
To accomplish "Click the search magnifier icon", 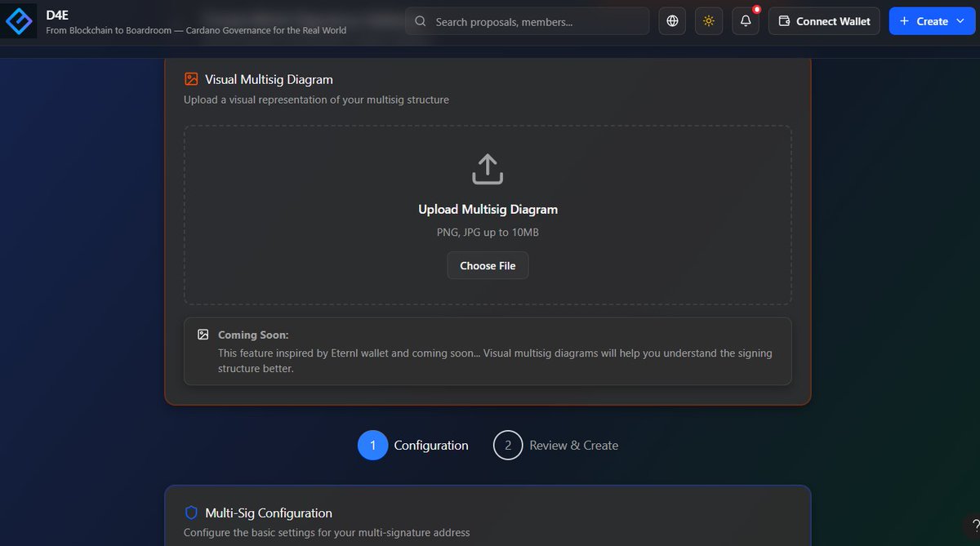I will click(420, 20).
